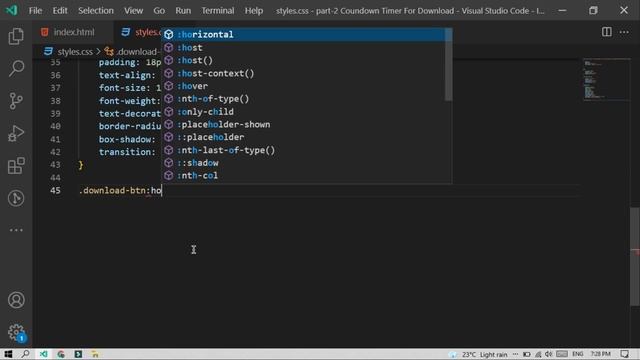Viewport: 640px width, 360px height.
Task: Open the timeline clock icon view in activity bar
Action: tap(16, 198)
